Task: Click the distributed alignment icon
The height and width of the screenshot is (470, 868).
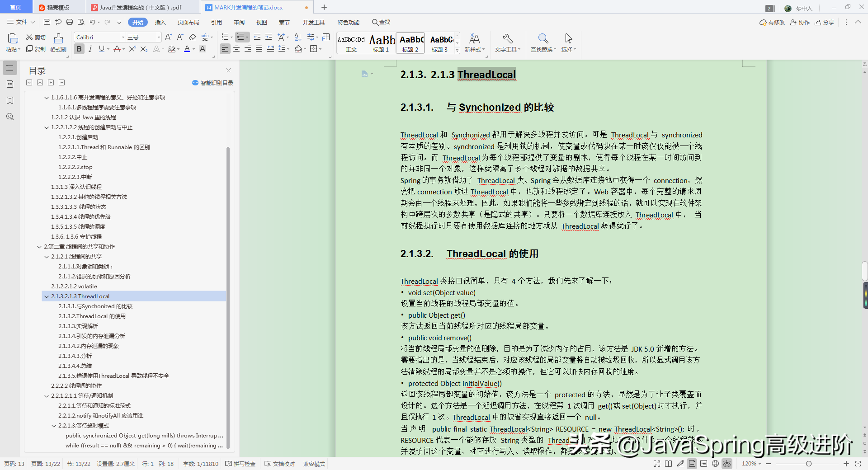Action: click(270, 49)
